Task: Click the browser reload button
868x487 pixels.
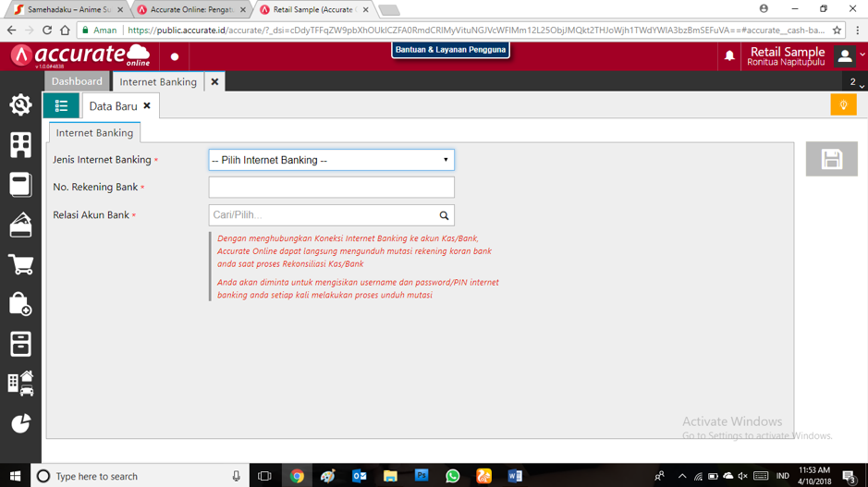Action: coord(47,30)
